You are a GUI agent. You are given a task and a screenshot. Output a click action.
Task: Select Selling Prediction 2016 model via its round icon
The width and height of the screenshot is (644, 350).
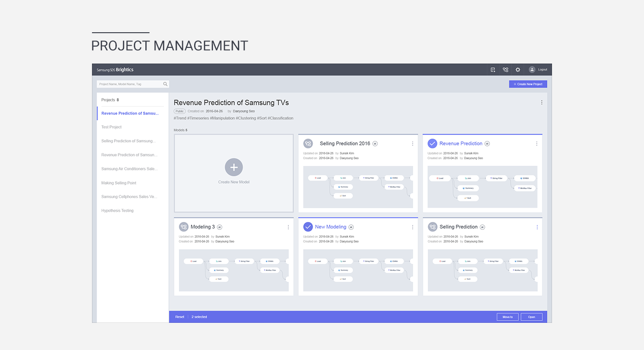point(308,144)
